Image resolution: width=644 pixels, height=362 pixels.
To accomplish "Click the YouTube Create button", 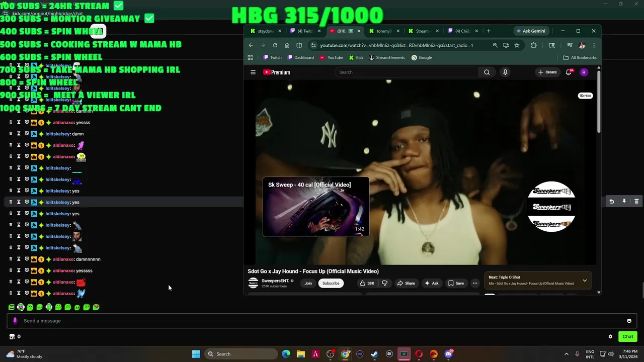I will tap(547, 72).
